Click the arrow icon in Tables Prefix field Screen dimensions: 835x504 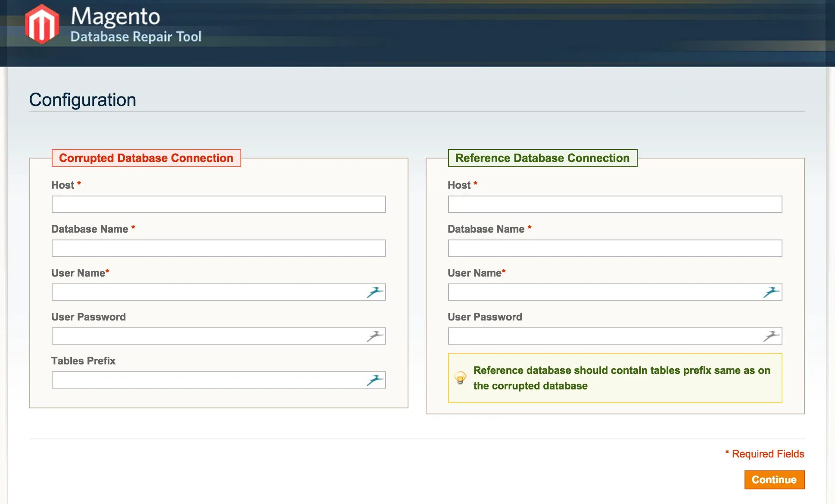point(375,380)
